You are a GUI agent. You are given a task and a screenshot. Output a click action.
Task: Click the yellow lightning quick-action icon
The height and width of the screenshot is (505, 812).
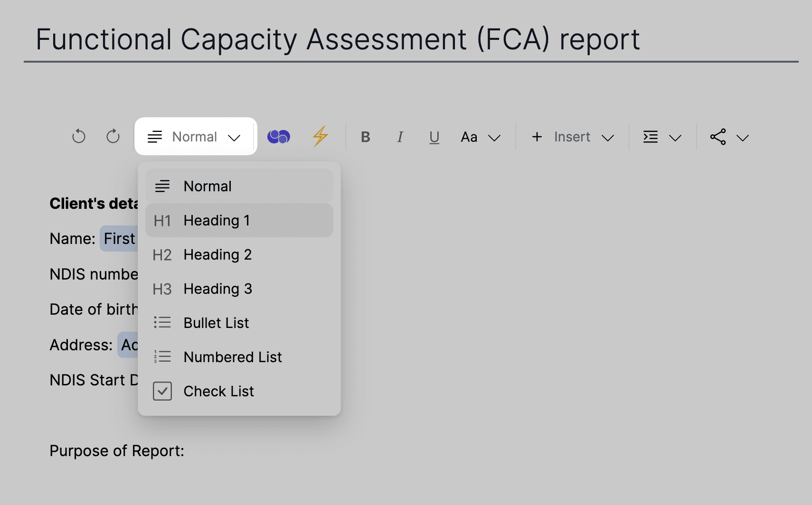320,136
